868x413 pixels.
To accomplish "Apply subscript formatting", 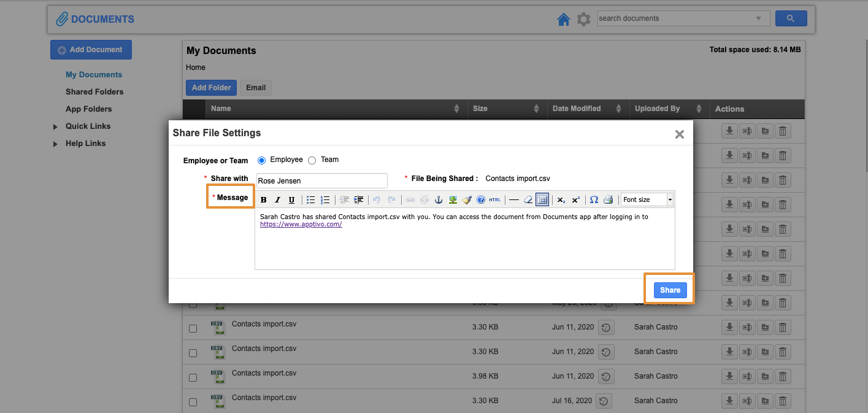I will pos(561,200).
